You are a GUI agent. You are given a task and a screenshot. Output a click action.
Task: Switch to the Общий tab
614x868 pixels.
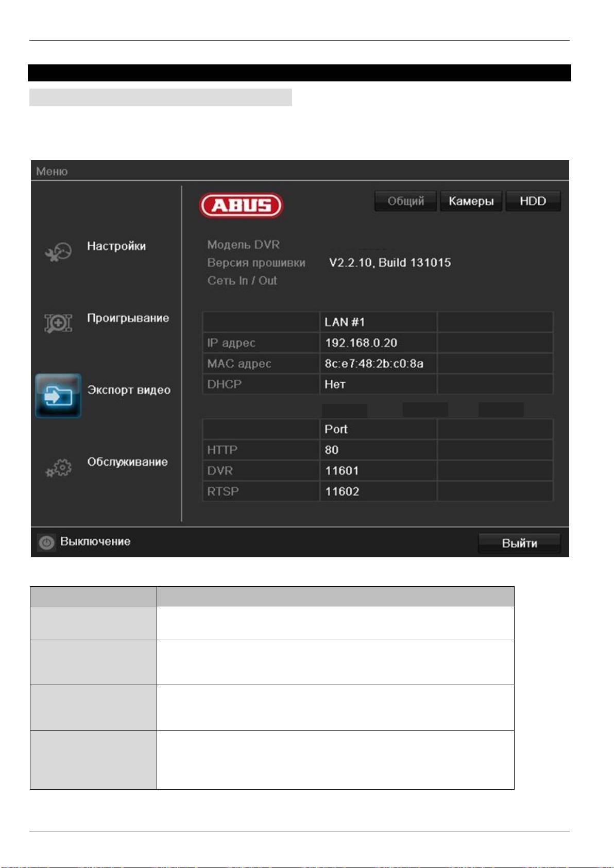[x=405, y=201]
